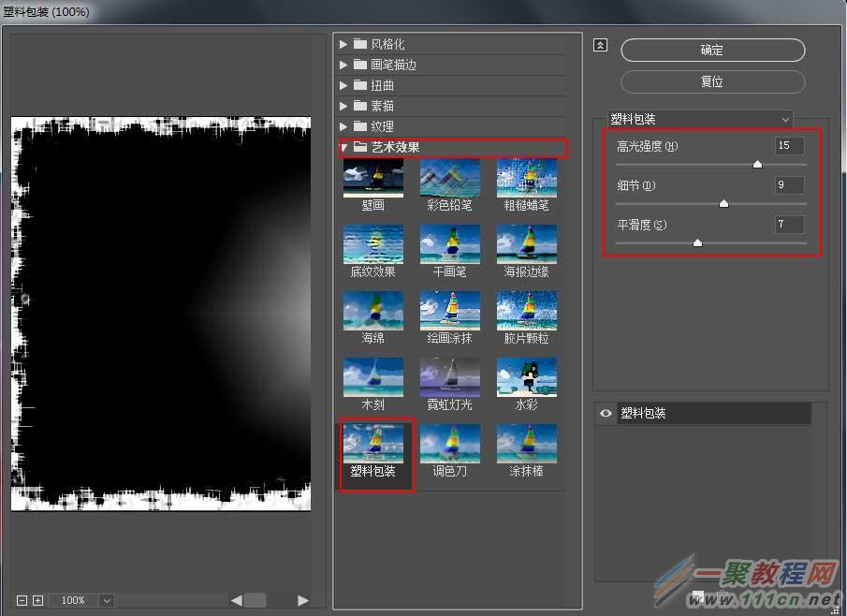
Task: Select the 海绵 filter thumbnail
Action: (373, 311)
